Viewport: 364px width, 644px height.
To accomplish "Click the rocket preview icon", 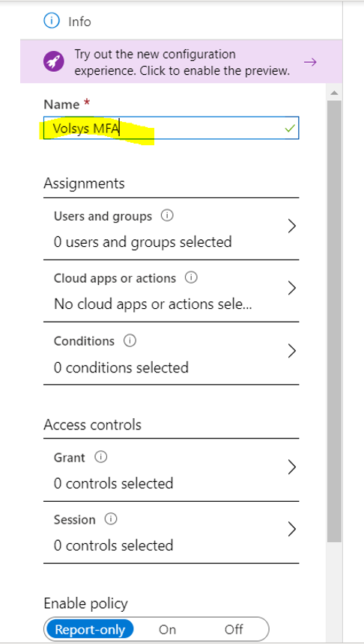I will coord(53,62).
